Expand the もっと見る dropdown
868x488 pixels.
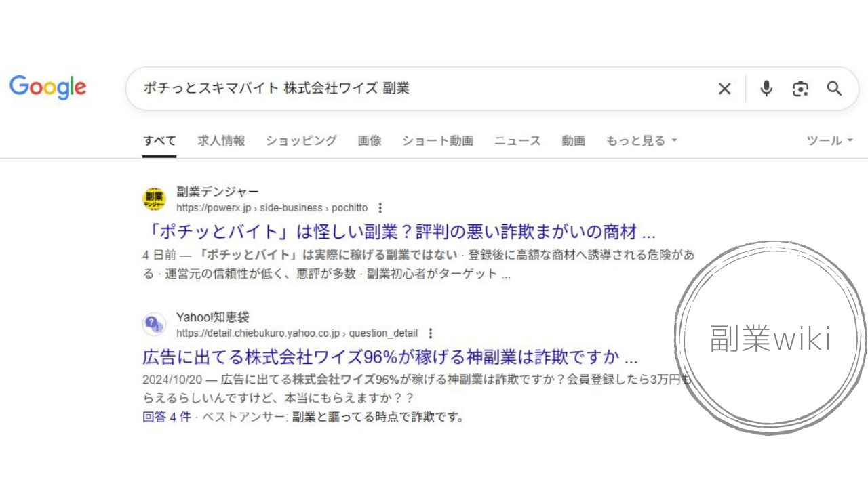click(642, 141)
